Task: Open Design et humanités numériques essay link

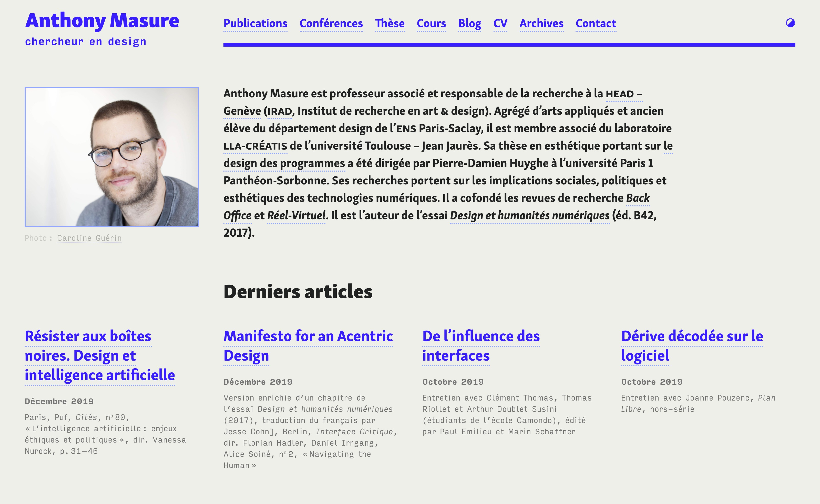Action: pos(529,216)
